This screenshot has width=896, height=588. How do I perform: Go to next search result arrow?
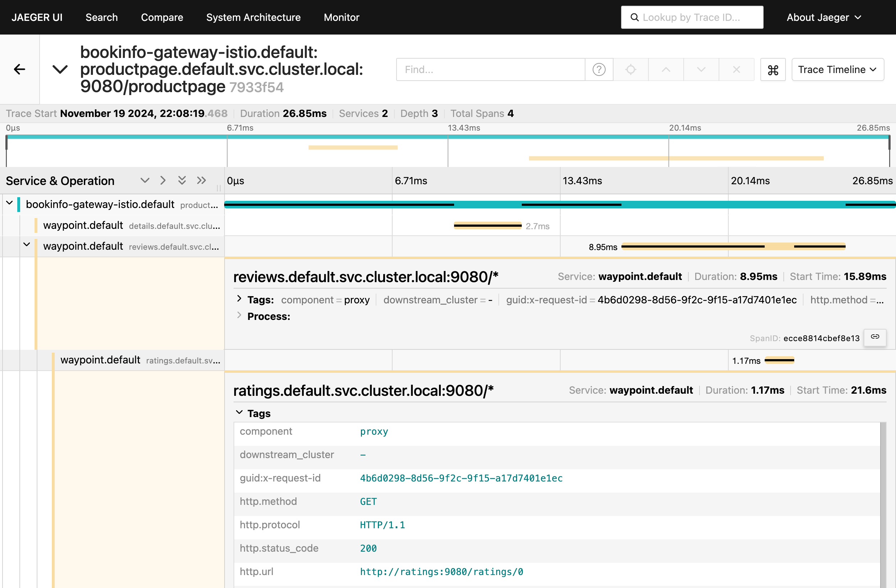[x=701, y=70]
